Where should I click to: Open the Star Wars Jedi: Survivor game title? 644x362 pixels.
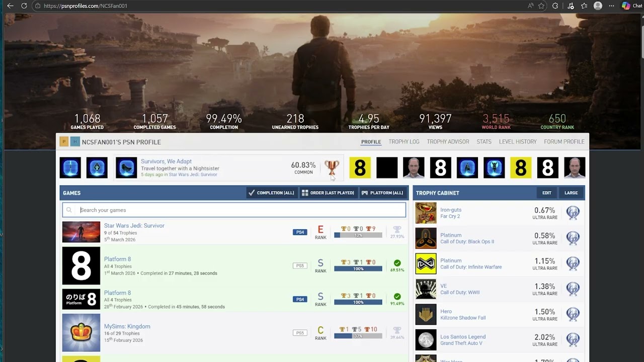(134, 226)
